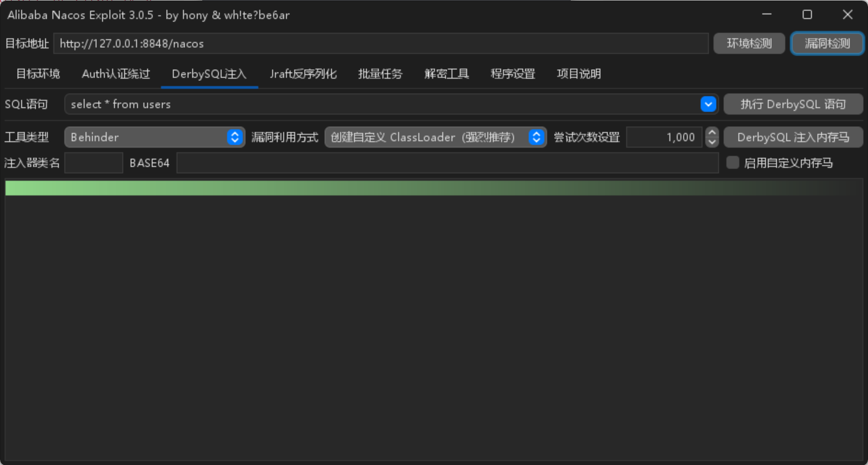
Task: Focus the 注入器类名 input field
Action: (94, 163)
